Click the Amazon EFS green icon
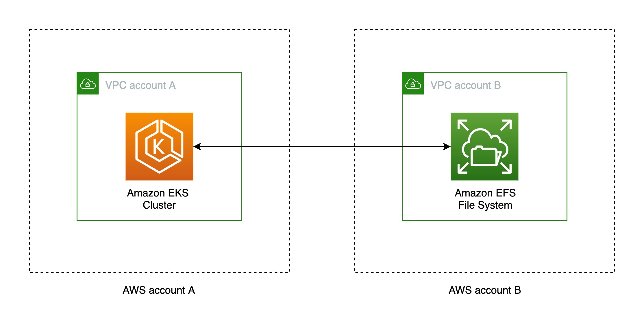Image resolution: width=644 pixels, height=327 pixels. [484, 146]
